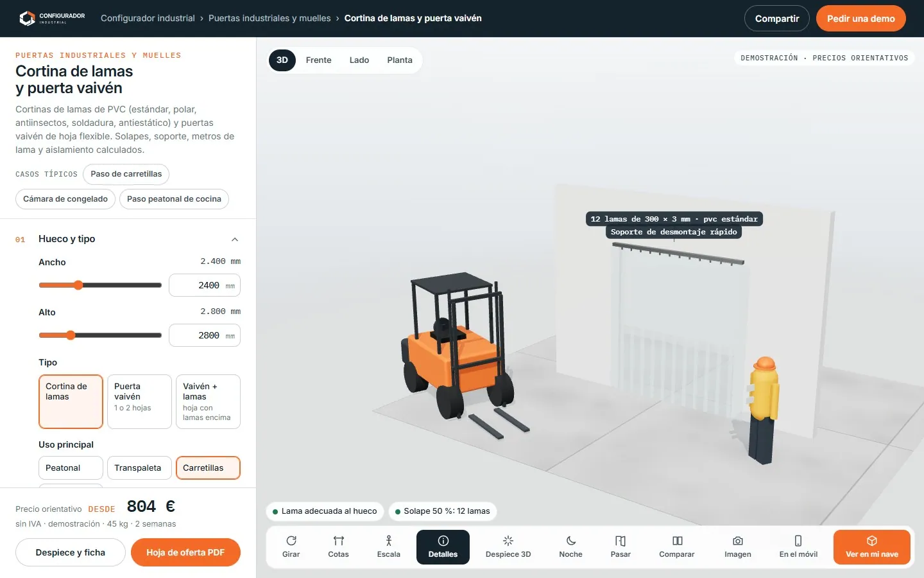This screenshot has width=924, height=578.
Task: Click the Hoja de oferta PDF button
Action: pos(185,552)
